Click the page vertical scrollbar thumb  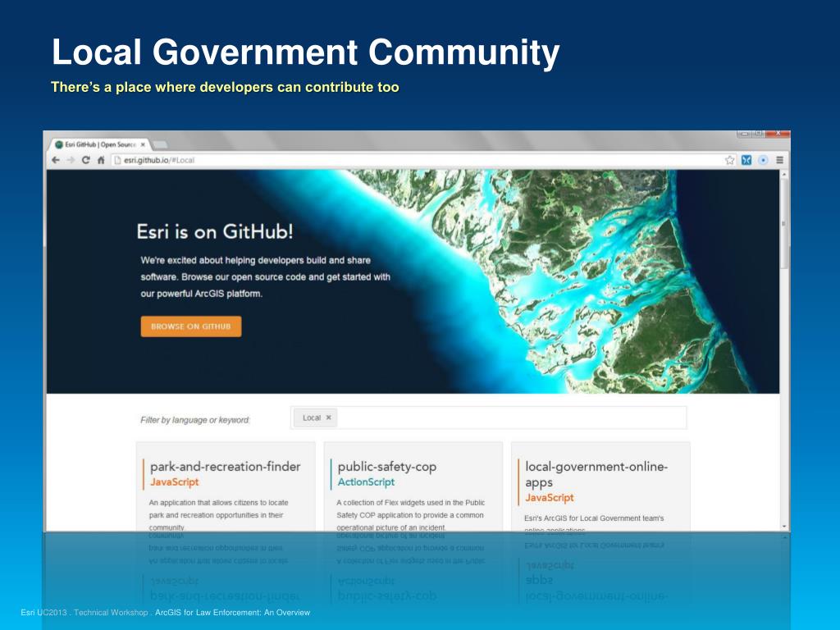(784, 223)
